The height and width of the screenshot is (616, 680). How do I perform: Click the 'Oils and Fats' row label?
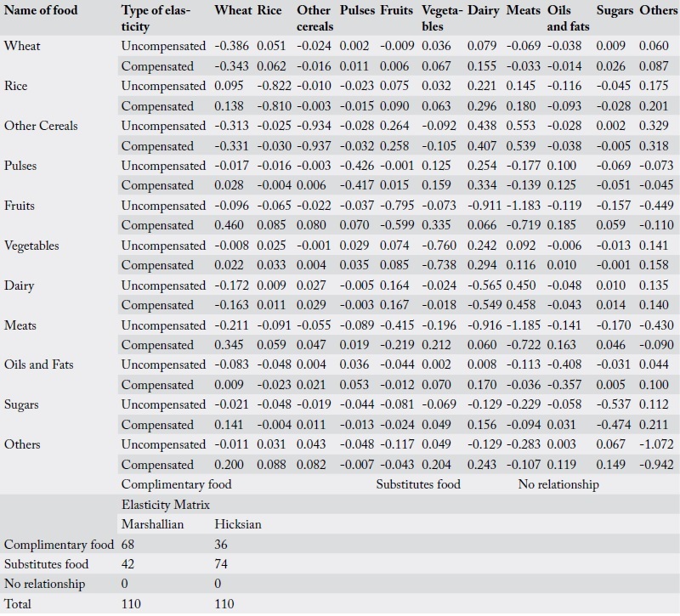[x=38, y=365]
